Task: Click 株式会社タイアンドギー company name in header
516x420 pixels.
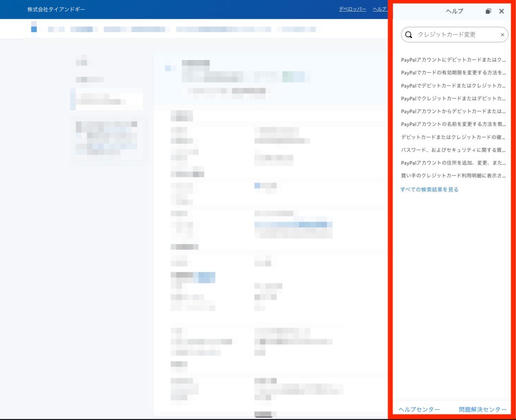Action: pos(56,10)
